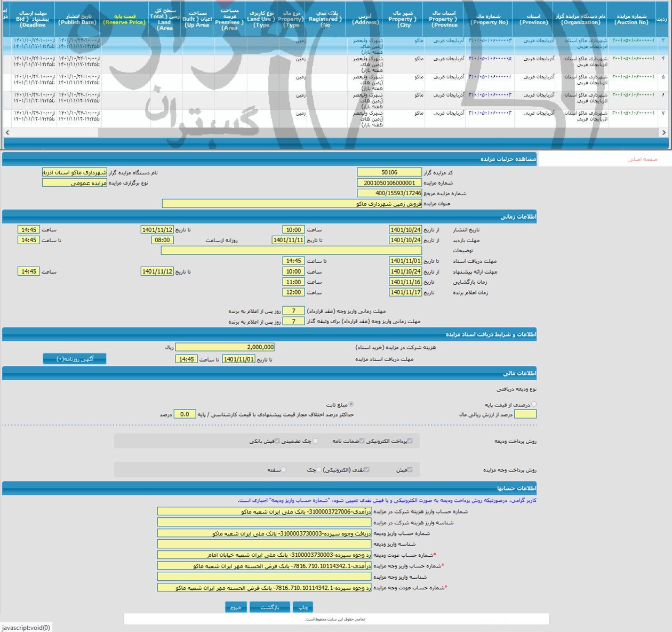Image resolution: width=672 pixels, height=632 pixels.
Task: Click the خروج (exit) button
Action: coord(235,607)
